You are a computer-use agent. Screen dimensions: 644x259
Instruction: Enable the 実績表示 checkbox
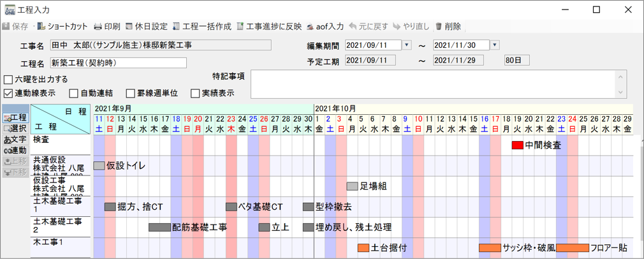coord(195,93)
